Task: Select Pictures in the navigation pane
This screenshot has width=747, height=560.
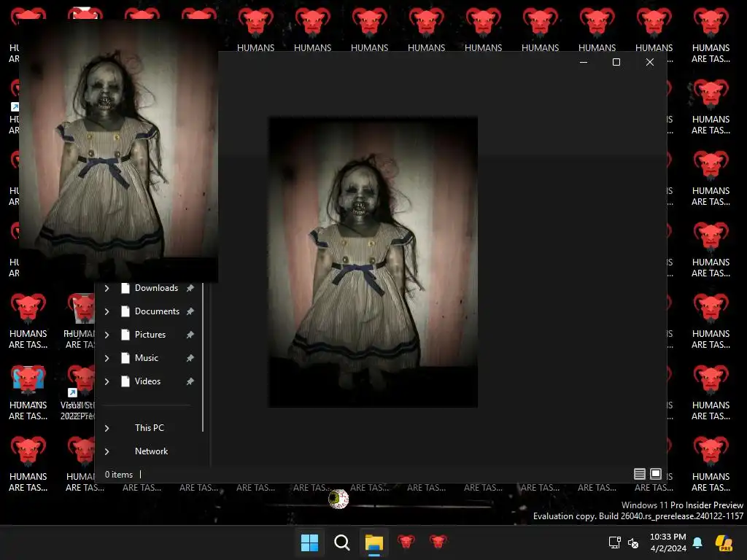Action: coord(150,335)
